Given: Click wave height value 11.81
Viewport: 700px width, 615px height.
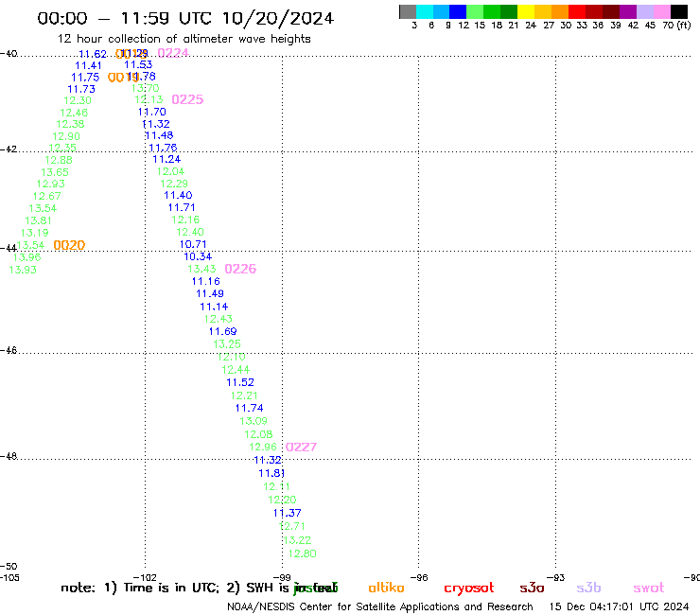Looking at the screenshot, I should [x=271, y=473].
